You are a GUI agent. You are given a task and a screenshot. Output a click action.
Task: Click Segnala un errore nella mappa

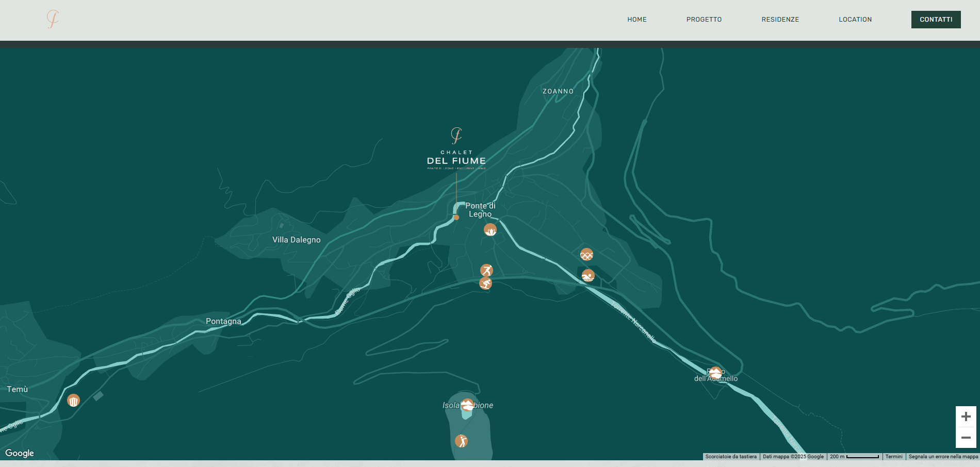coord(943,457)
